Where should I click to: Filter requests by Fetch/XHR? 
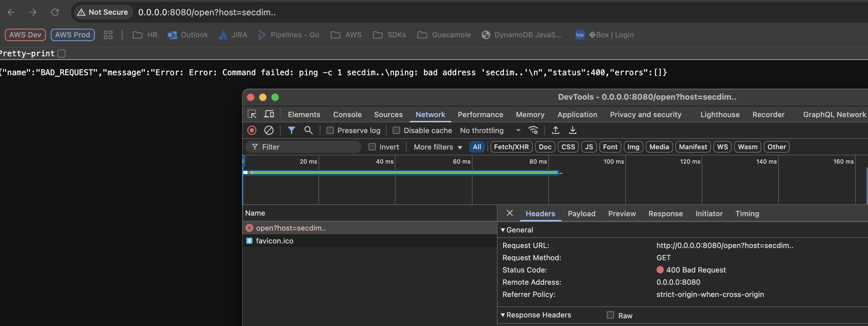click(511, 147)
